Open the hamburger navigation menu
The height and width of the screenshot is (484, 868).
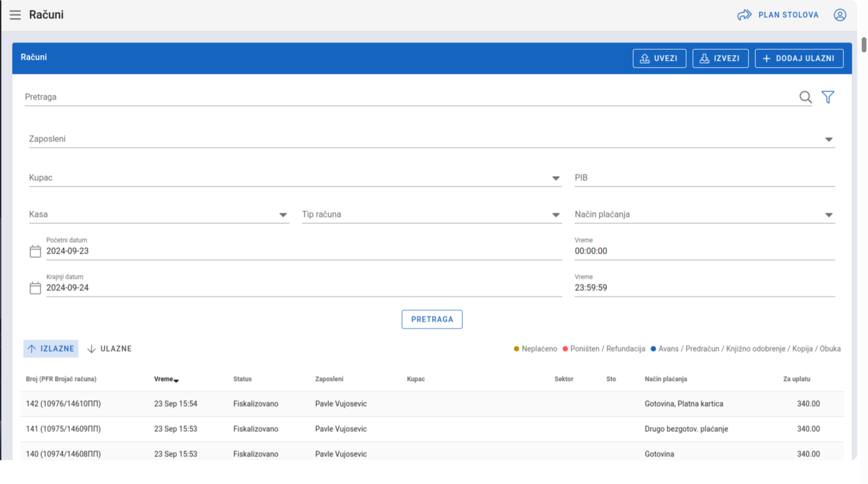click(15, 15)
